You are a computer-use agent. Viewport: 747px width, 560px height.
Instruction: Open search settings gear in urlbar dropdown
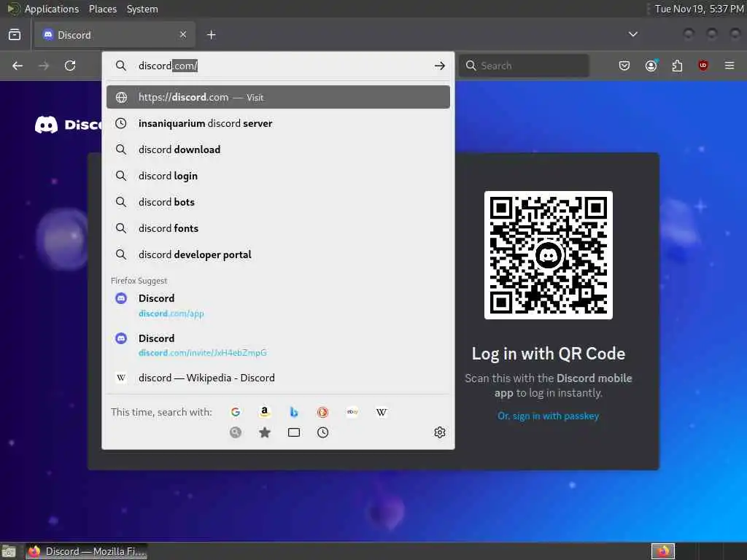[439, 432]
